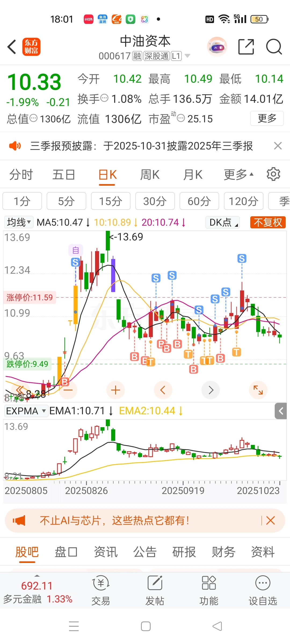290x644 pixels.
Task: Open the search magnifier icon
Action: (274, 47)
